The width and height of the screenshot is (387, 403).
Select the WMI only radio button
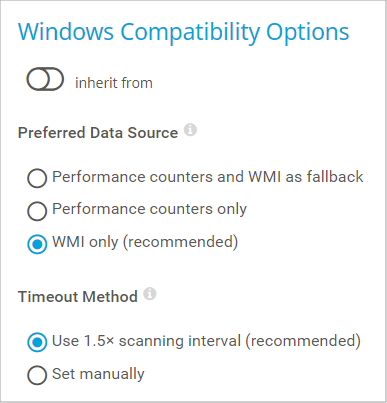(37, 244)
